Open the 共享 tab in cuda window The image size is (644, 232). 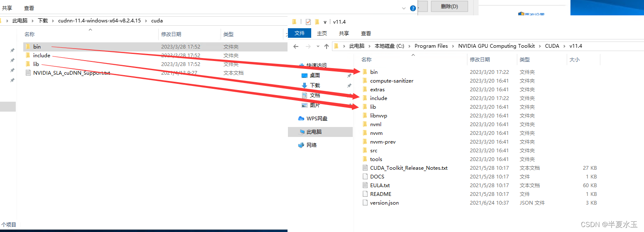(x=7, y=8)
